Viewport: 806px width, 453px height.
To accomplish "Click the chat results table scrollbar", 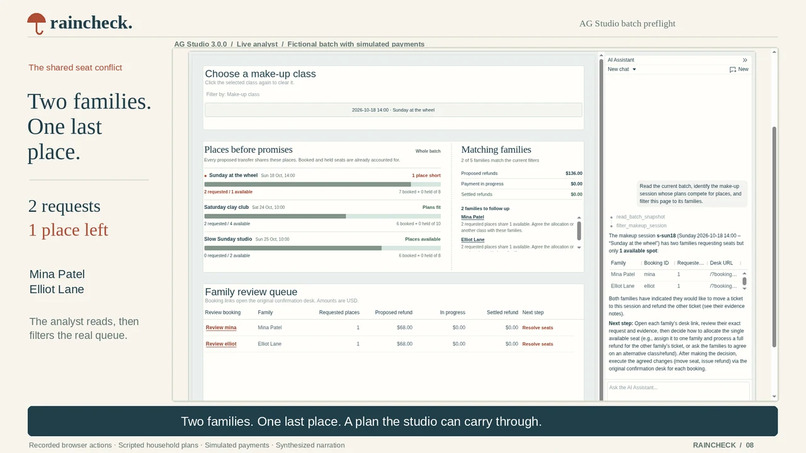I will click(x=744, y=281).
